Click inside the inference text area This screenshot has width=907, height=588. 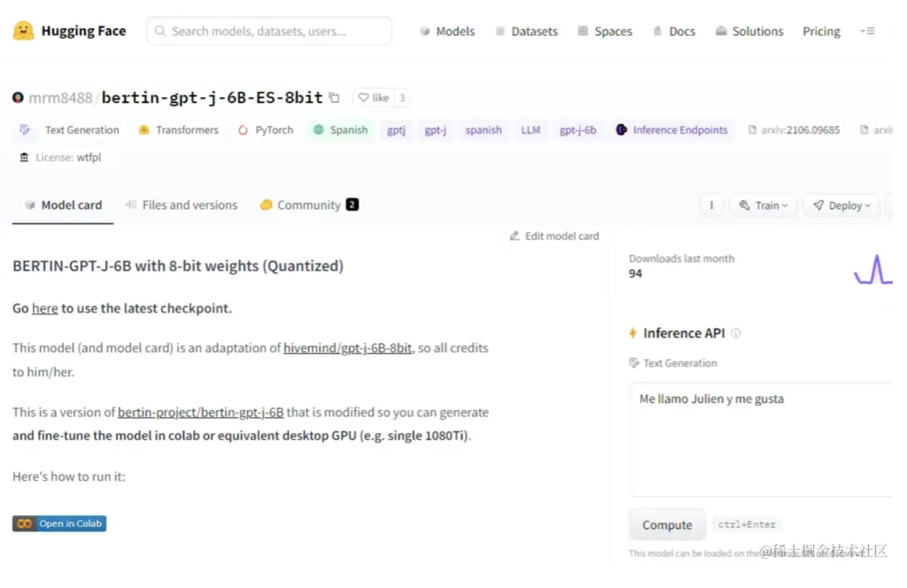pos(761,439)
